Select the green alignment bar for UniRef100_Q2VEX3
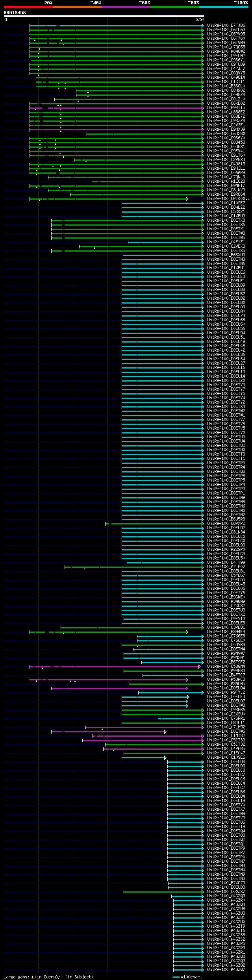The image size is (252, 980). pyautogui.click(x=141, y=246)
